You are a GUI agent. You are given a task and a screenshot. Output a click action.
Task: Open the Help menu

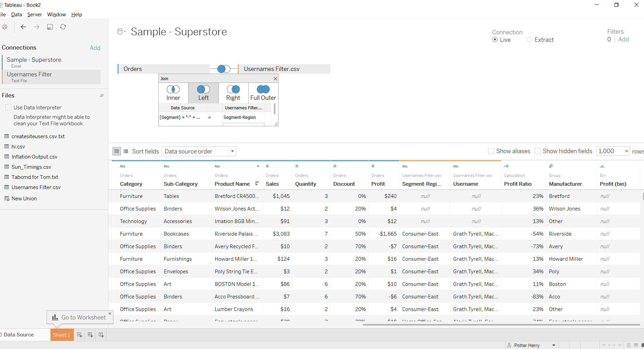click(77, 15)
